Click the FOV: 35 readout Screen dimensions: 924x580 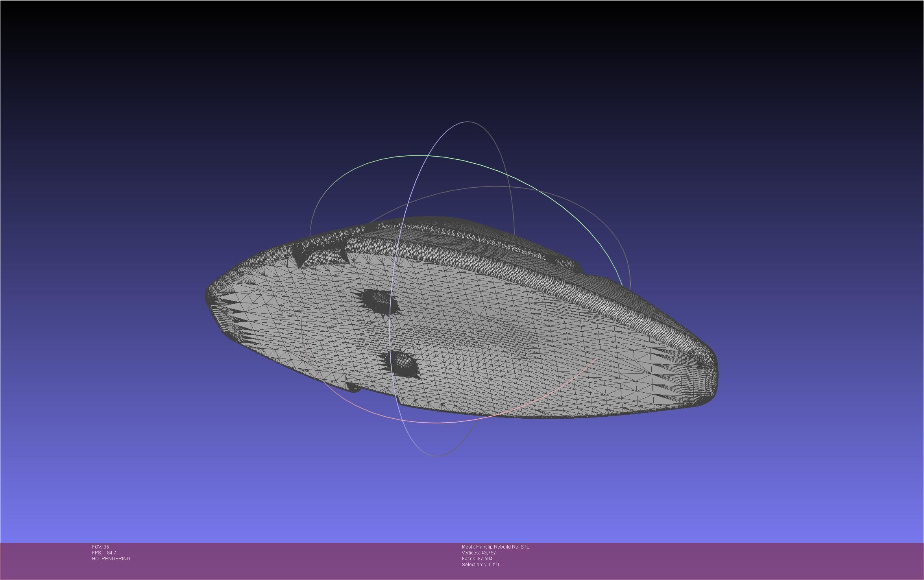100,547
